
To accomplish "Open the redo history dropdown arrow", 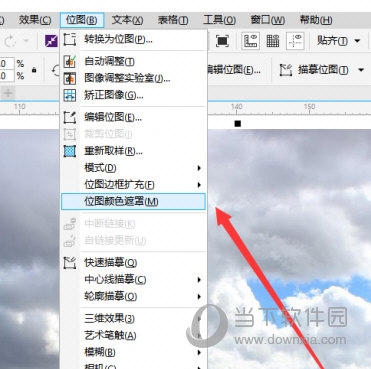I will [26, 41].
